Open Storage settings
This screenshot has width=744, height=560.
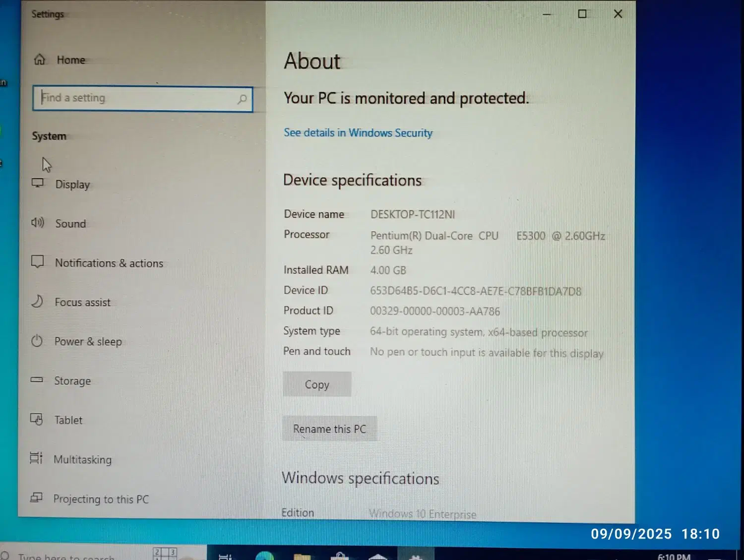click(72, 381)
